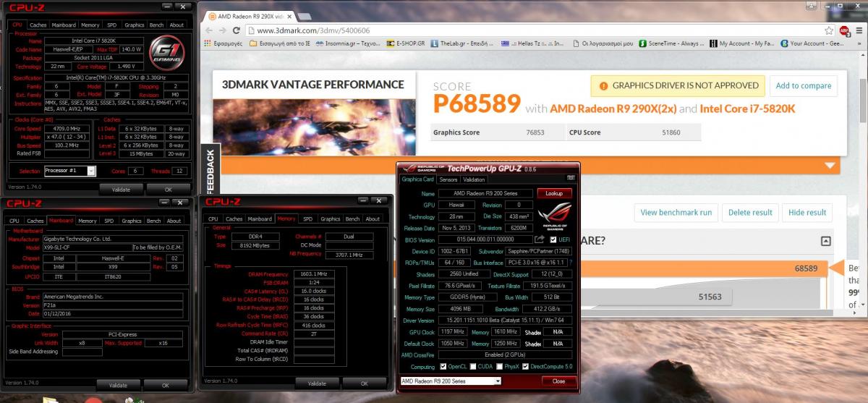Open About tab in the CPU-Z Memory window
This screenshot has width=868, height=403.
pos(373,219)
